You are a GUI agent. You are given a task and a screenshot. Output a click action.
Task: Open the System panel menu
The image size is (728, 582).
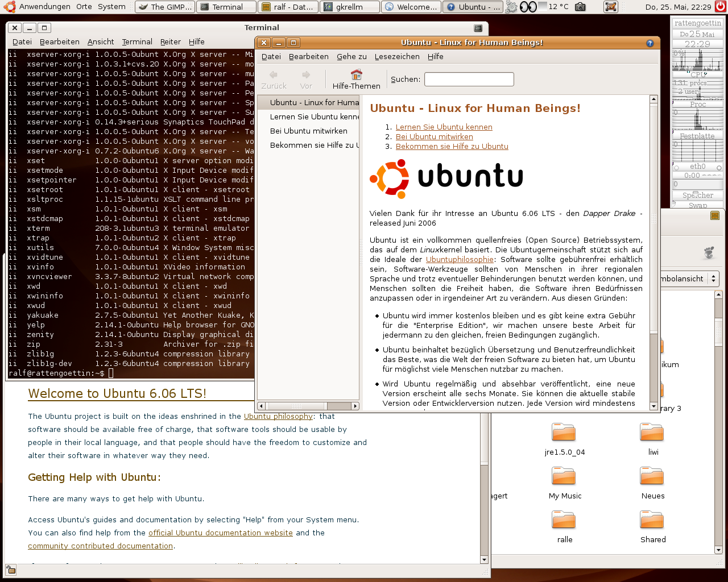click(x=111, y=7)
